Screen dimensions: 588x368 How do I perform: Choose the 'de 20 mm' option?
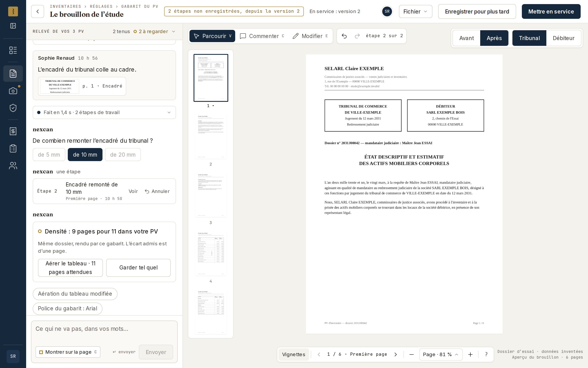[x=123, y=155]
